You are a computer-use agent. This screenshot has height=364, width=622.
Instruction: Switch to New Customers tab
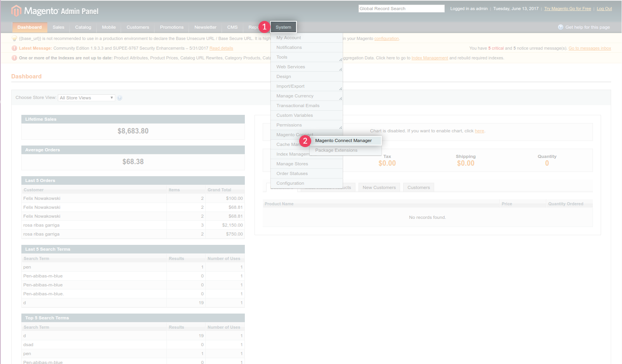(x=379, y=187)
